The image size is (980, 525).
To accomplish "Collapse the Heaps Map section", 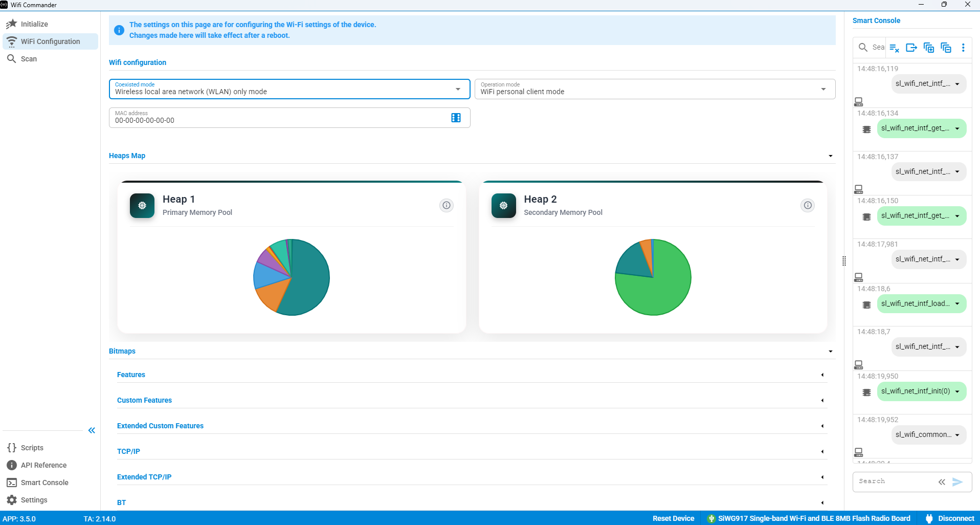I will [x=831, y=156].
